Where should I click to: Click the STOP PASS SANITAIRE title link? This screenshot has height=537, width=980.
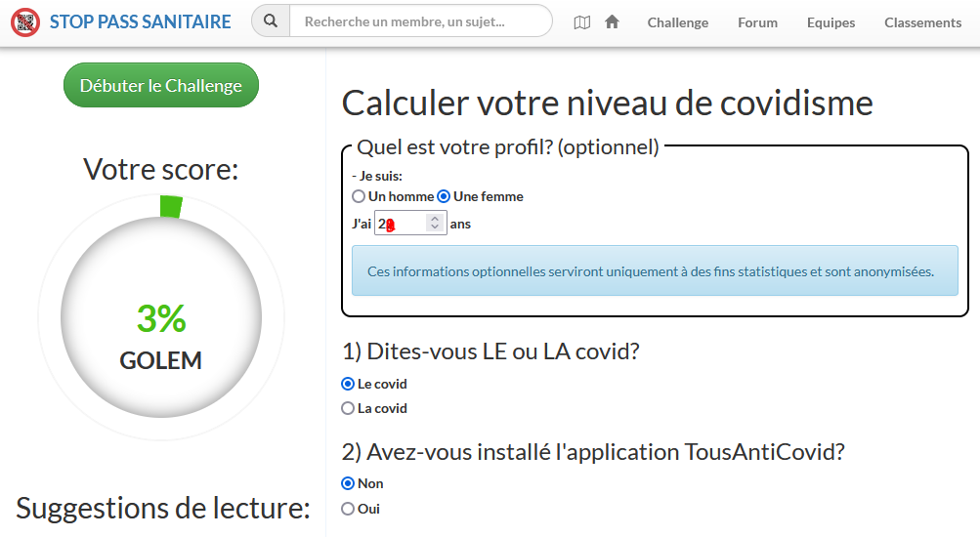click(x=141, y=21)
